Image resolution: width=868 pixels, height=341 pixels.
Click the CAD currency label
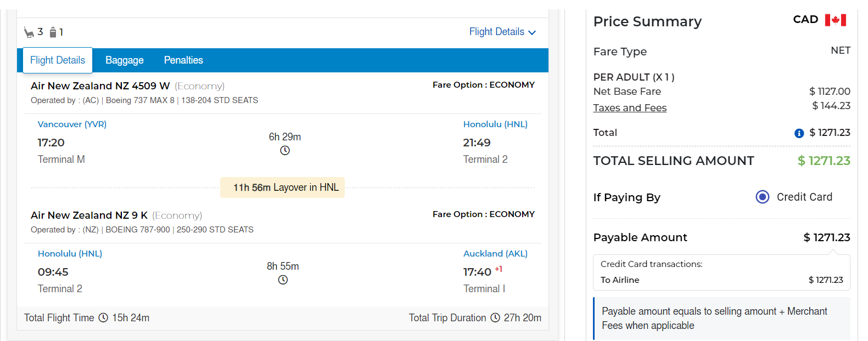point(805,20)
